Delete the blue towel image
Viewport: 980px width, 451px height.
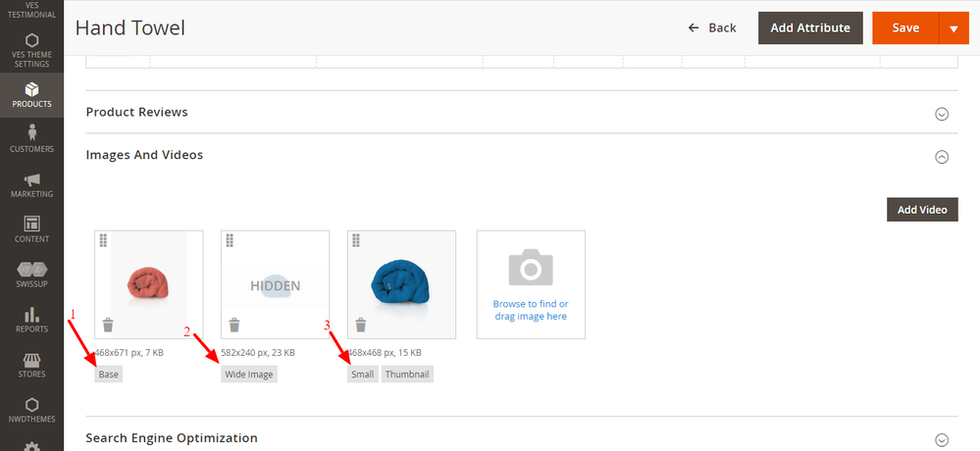(361, 326)
